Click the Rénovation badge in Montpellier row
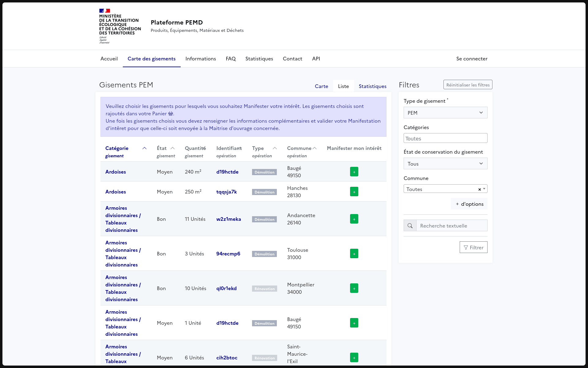Image resolution: width=588 pixels, height=368 pixels. click(x=265, y=289)
